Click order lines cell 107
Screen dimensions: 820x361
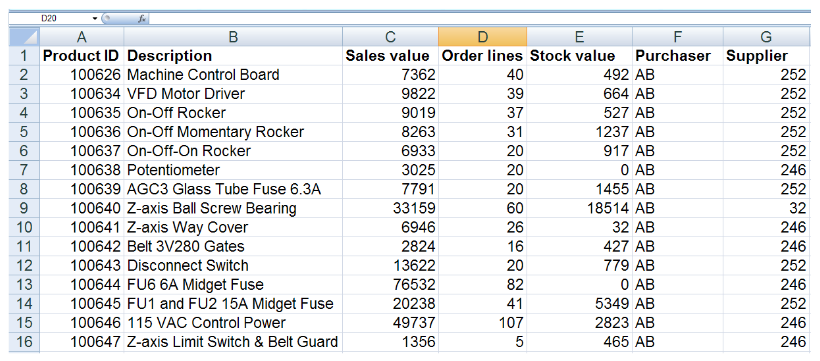pos(483,323)
